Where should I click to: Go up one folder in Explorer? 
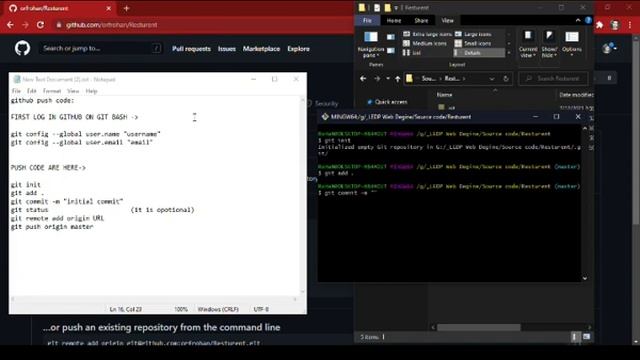398,79
